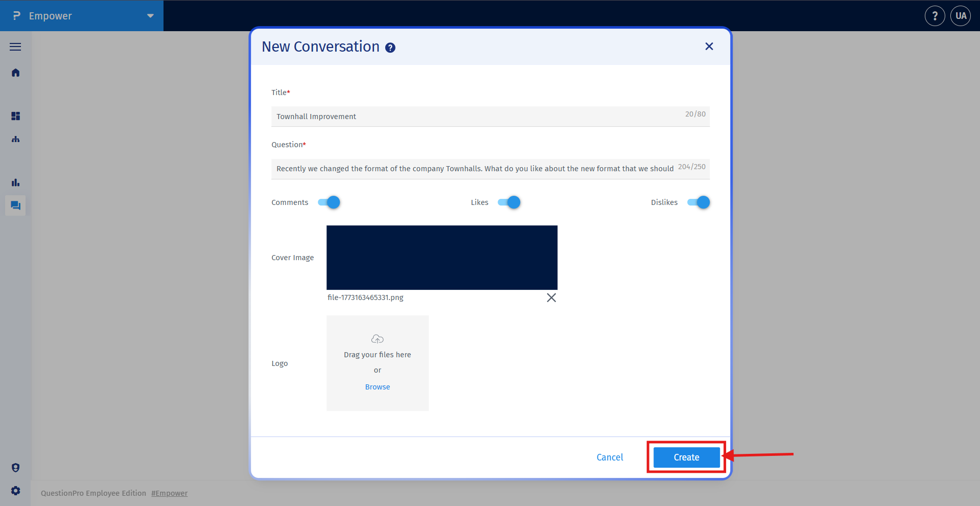Viewport: 980px width, 506px height.
Task: Open the Dashboard panel from the sidebar
Action: coord(15,116)
